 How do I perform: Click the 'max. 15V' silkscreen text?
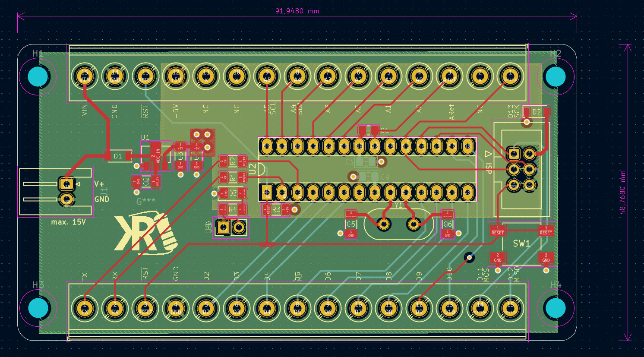pos(68,222)
